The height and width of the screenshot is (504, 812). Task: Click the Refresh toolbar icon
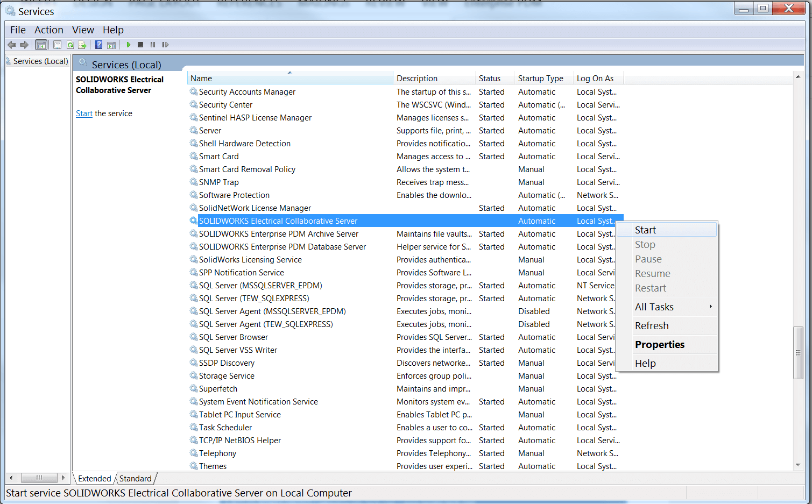pyautogui.click(x=70, y=45)
